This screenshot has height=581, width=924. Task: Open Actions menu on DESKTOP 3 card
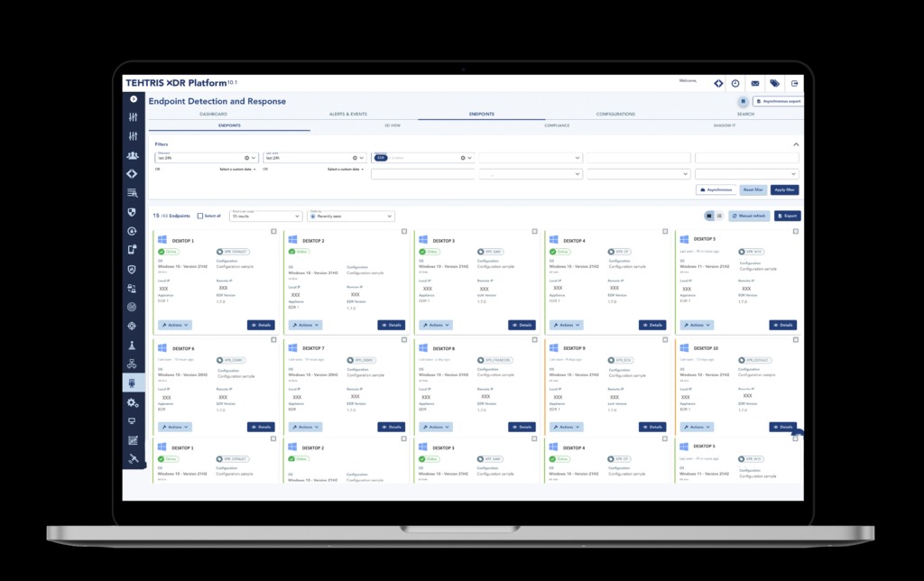coord(436,325)
